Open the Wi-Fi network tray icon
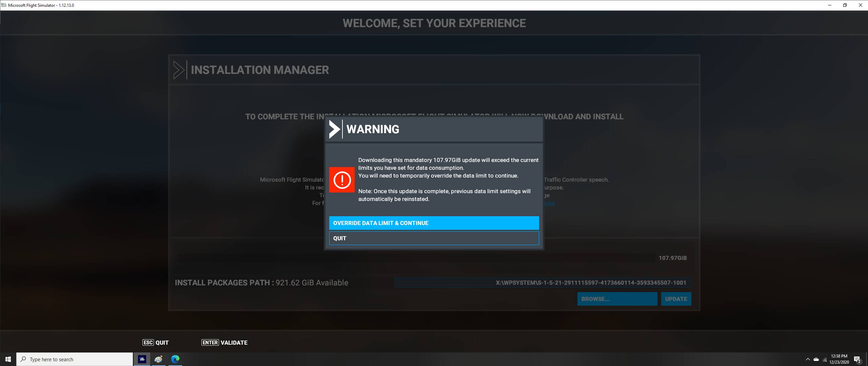868x366 pixels. coord(825,360)
